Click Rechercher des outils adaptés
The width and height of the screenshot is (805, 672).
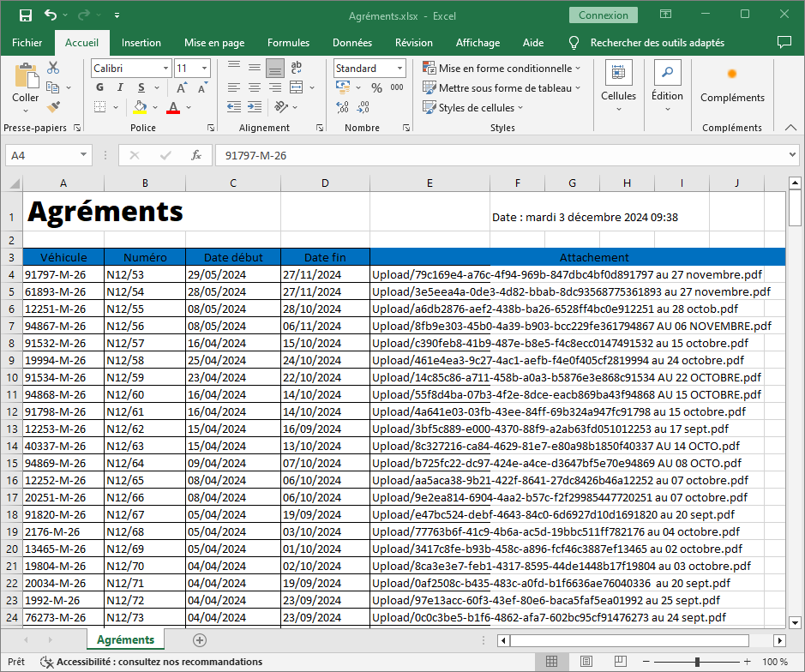(658, 43)
